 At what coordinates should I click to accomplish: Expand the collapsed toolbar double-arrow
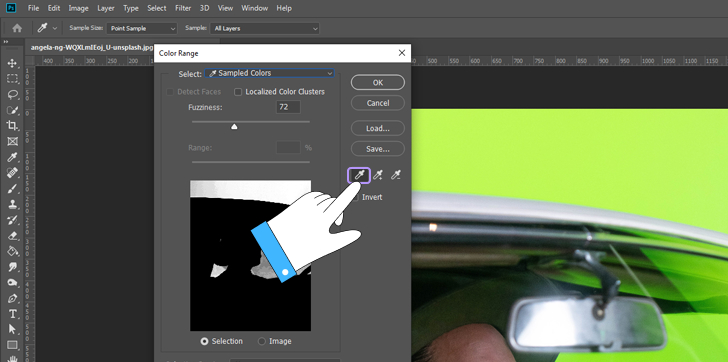click(6, 42)
